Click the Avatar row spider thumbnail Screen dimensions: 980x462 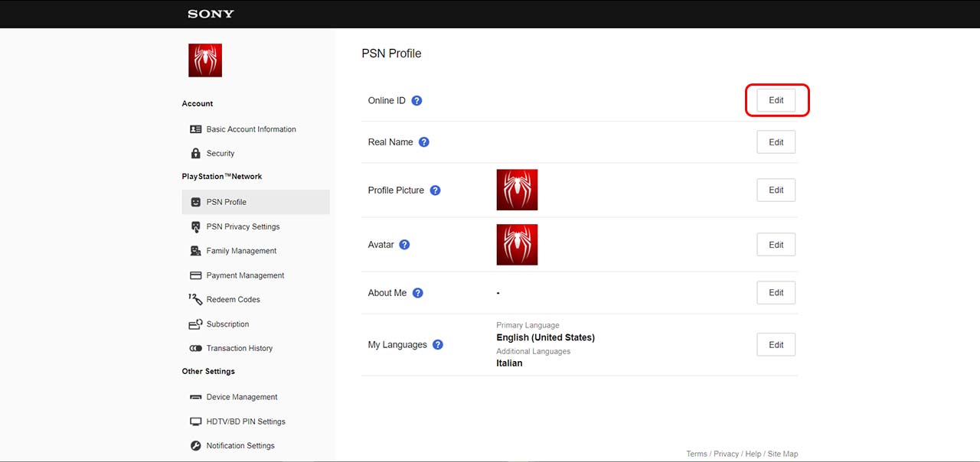[x=517, y=245]
